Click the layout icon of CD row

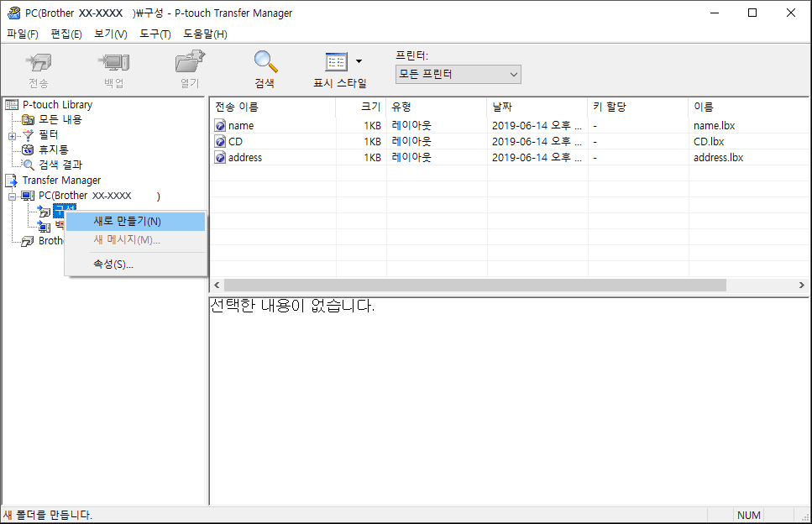point(221,142)
